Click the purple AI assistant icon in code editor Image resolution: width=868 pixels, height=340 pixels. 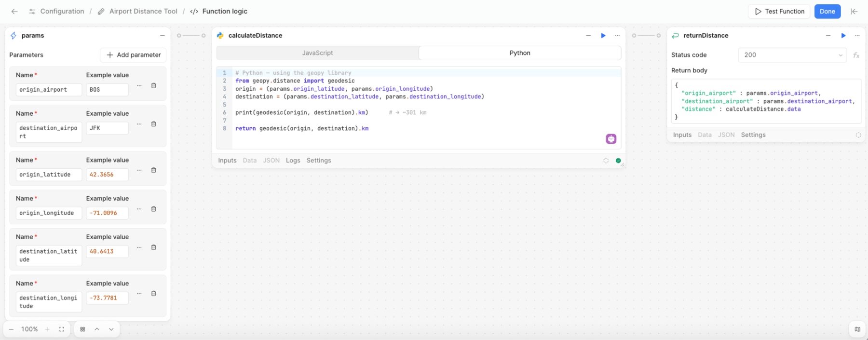click(x=611, y=139)
